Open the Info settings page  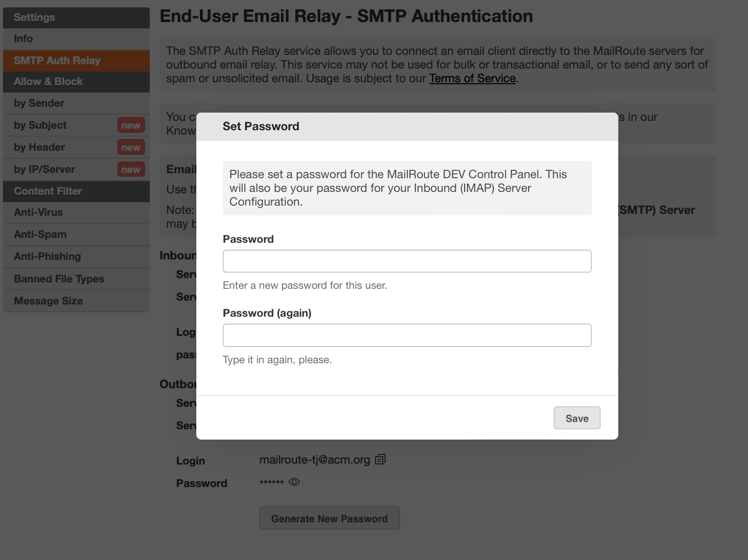(23, 39)
